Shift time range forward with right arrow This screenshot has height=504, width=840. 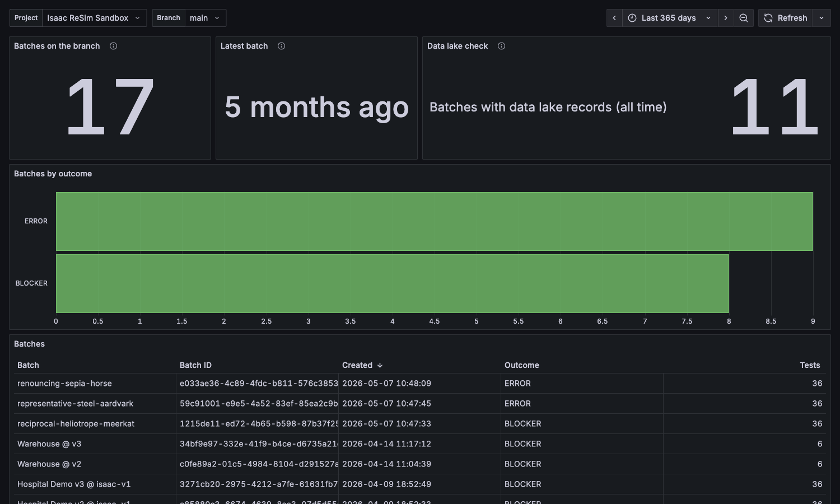[x=726, y=18]
